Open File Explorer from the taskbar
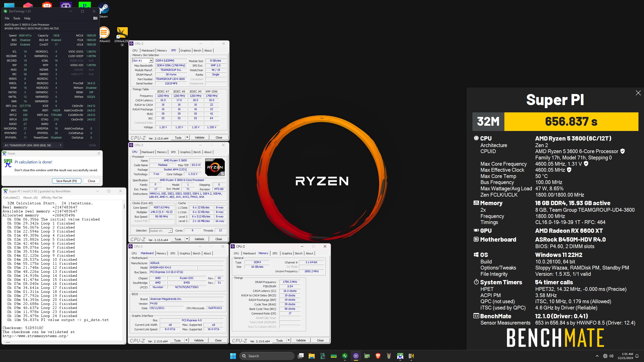Image resolution: width=644 pixels, height=362 pixels. [x=312, y=356]
